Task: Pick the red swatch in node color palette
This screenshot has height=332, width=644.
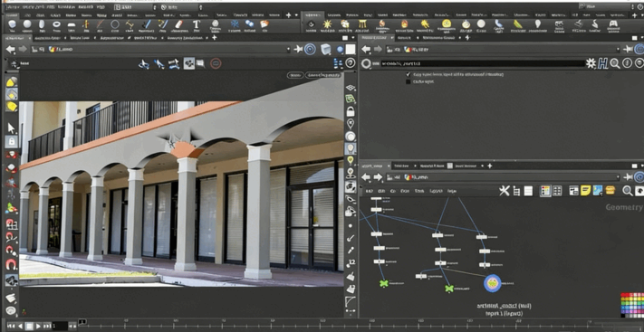Action: [623, 295]
